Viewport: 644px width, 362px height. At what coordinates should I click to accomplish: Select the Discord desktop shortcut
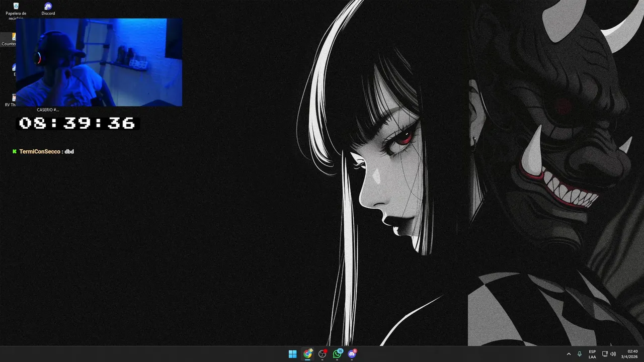(48, 9)
